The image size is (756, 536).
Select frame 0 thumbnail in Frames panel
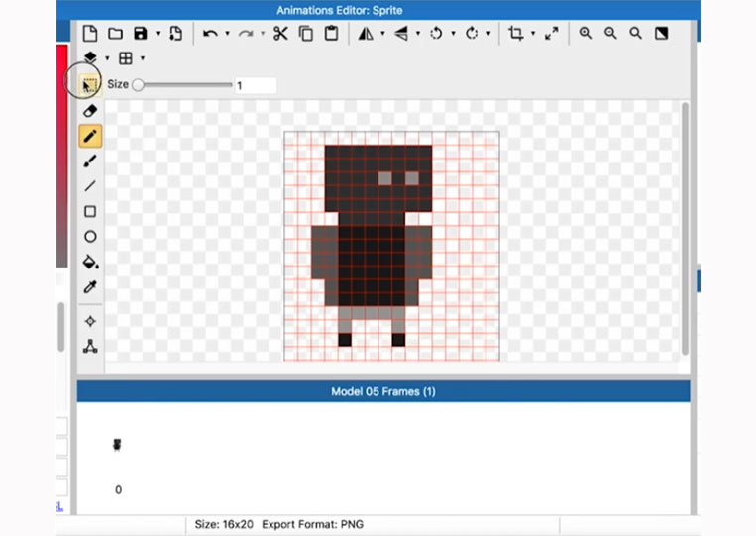point(117,445)
